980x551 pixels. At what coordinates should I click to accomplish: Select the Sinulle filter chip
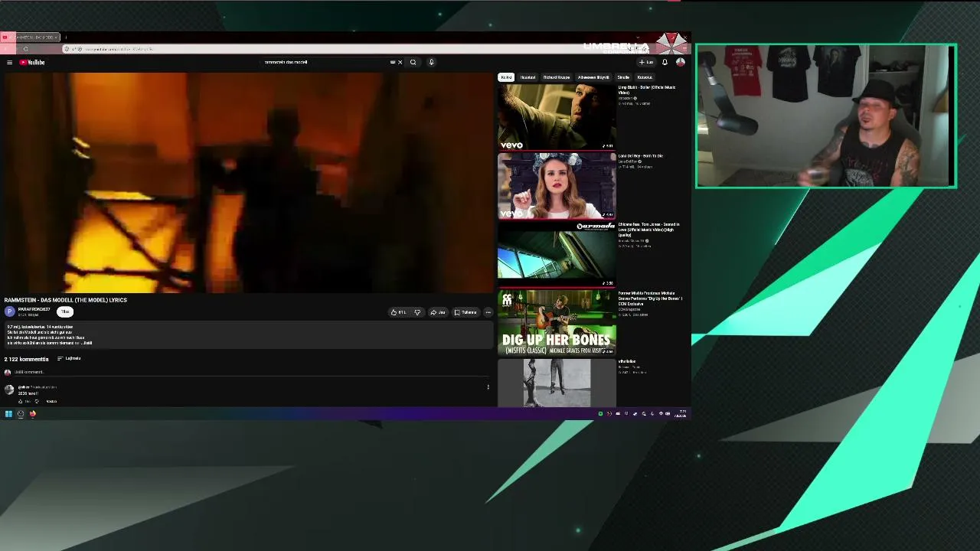click(x=623, y=77)
